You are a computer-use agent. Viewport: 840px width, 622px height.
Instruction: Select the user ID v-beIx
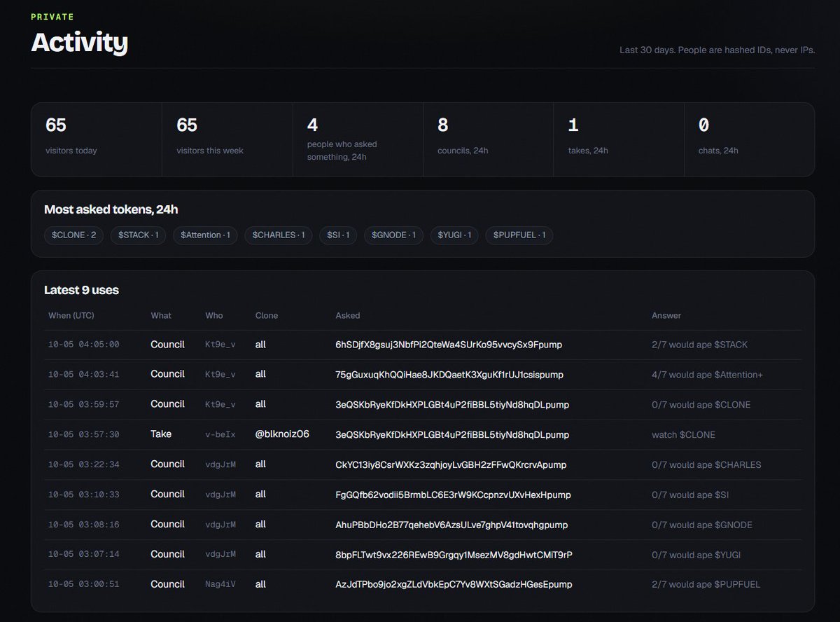click(220, 435)
